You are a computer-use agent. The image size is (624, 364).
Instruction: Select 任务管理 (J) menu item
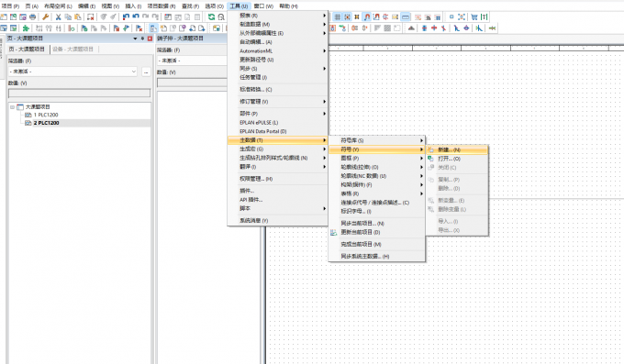pyautogui.click(x=277, y=77)
